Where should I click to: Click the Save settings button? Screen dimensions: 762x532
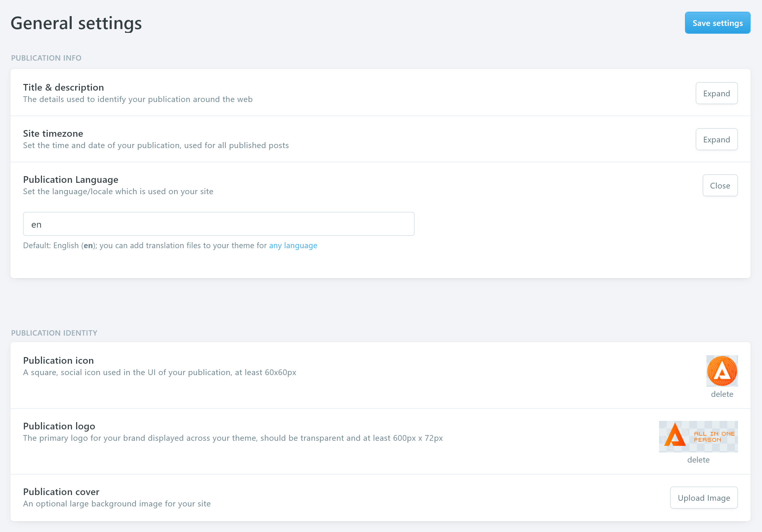pos(717,23)
